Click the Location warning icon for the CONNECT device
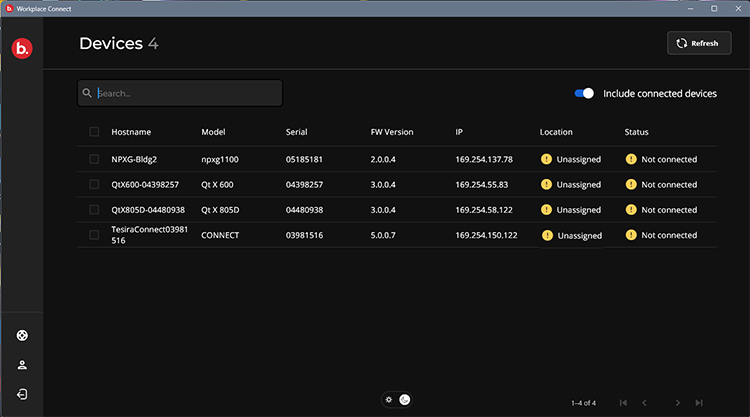The image size is (750, 417). coord(547,235)
